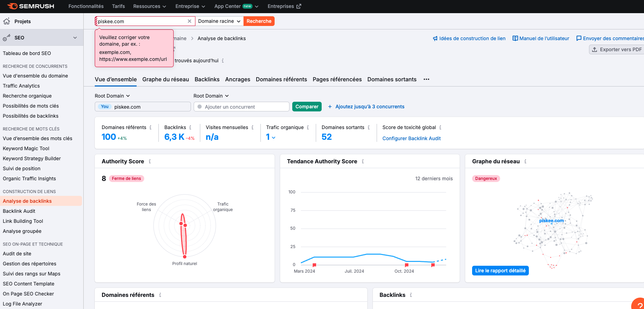Click info icon beside bottom Backlinks section
The height and width of the screenshot is (309, 644).
411,295
